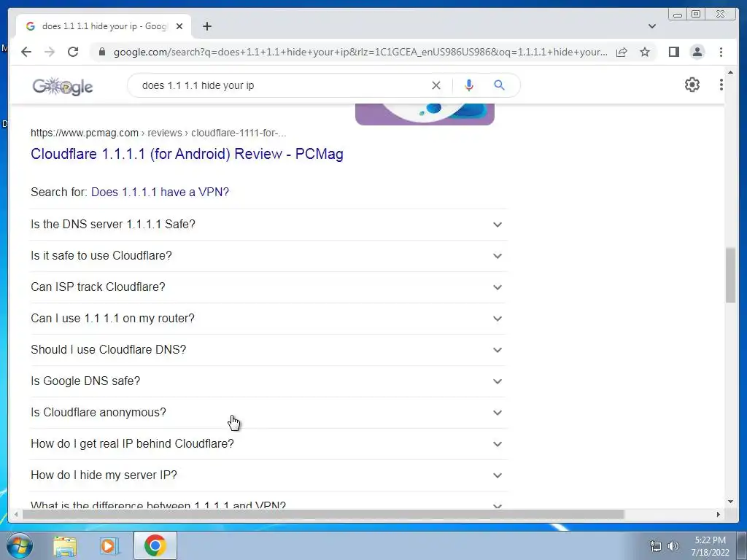Viewport: 747px width, 560px height.
Task: Launch Windows Media Player from taskbar
Action: pos(109,546)
